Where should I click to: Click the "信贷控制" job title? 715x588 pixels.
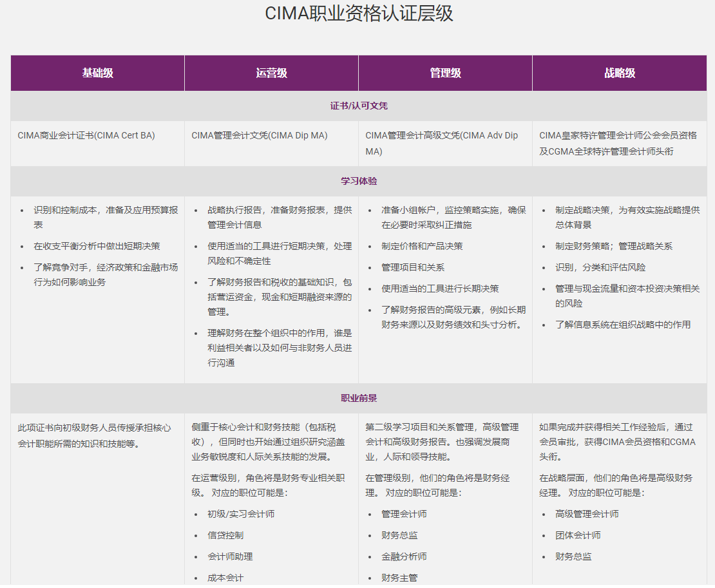pos(225,536)
